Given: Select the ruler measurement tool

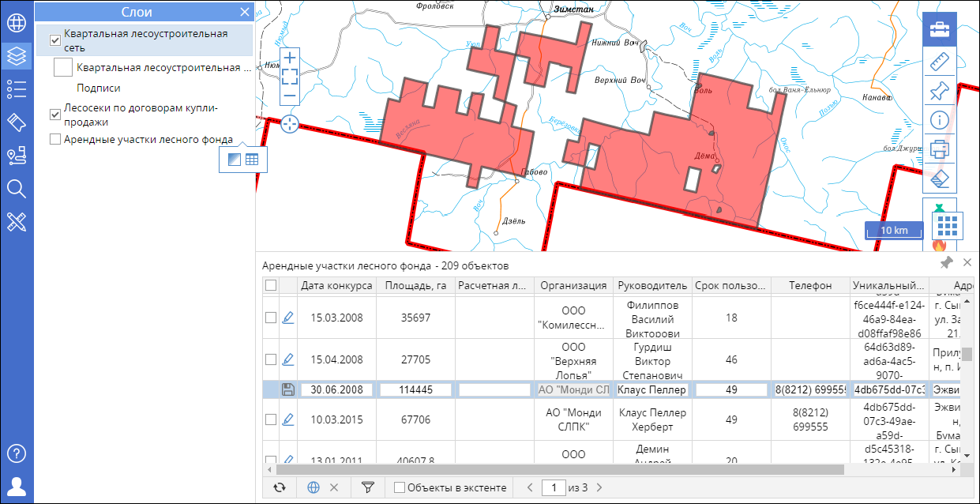Looking at the screenshot, I should (x=940, y=62).
